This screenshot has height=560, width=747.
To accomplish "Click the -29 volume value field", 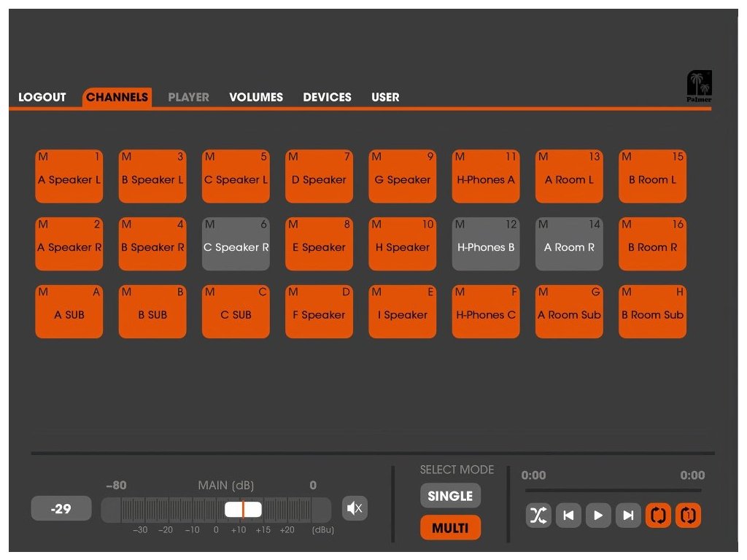I will coord(61,508).
